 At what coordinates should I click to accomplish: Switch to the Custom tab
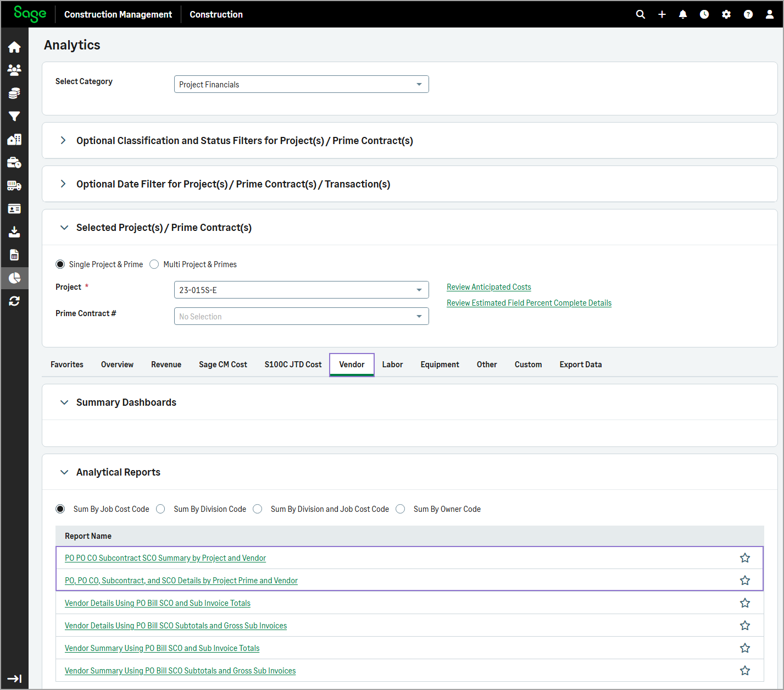point(528,365)
